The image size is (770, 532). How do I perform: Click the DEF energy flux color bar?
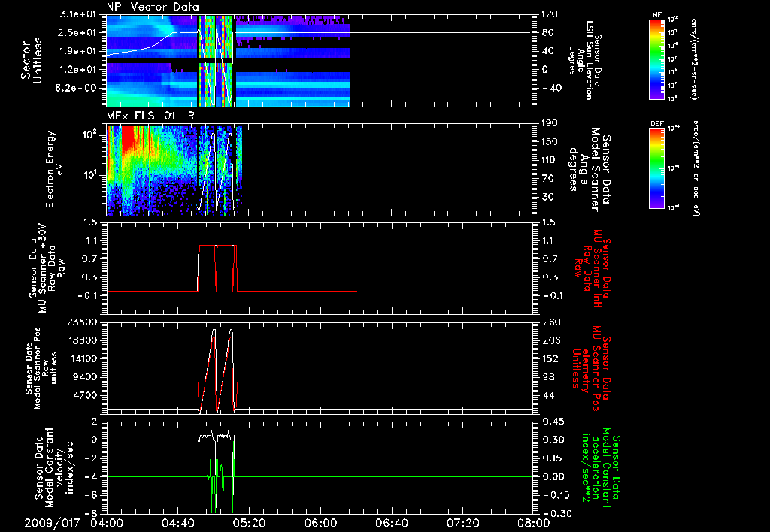click(656, 168)
